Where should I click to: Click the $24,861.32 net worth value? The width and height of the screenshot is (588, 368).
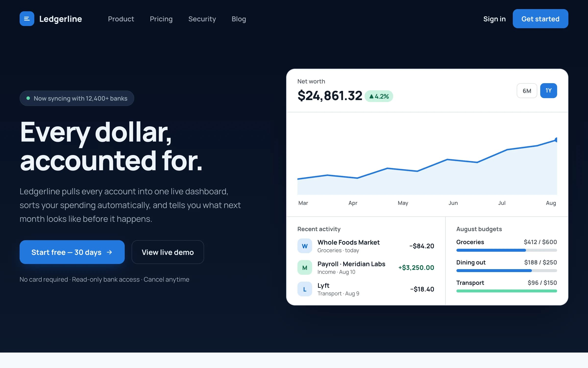(330, 96)
